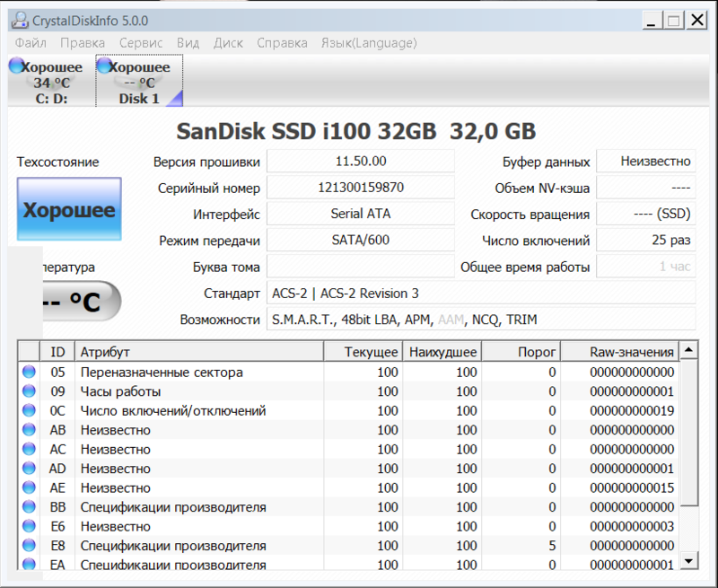Click the status orb for attribute BB

click(x=29, y=506)
